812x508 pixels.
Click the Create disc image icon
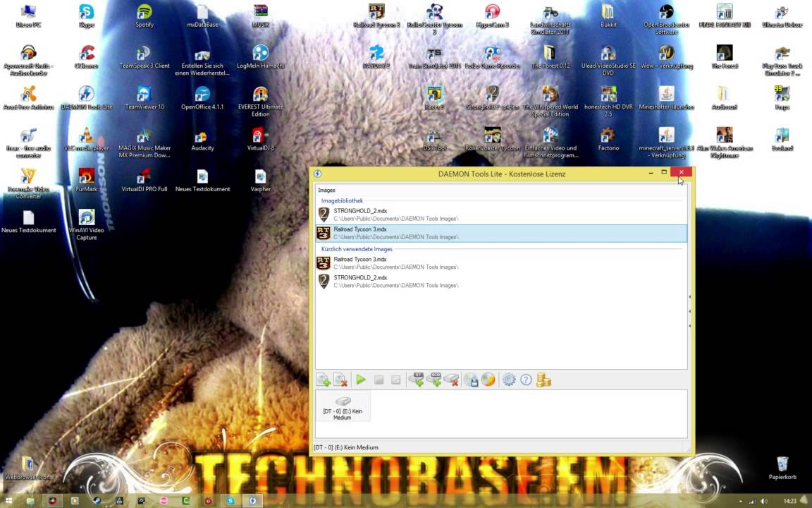[x=471, y=380]
